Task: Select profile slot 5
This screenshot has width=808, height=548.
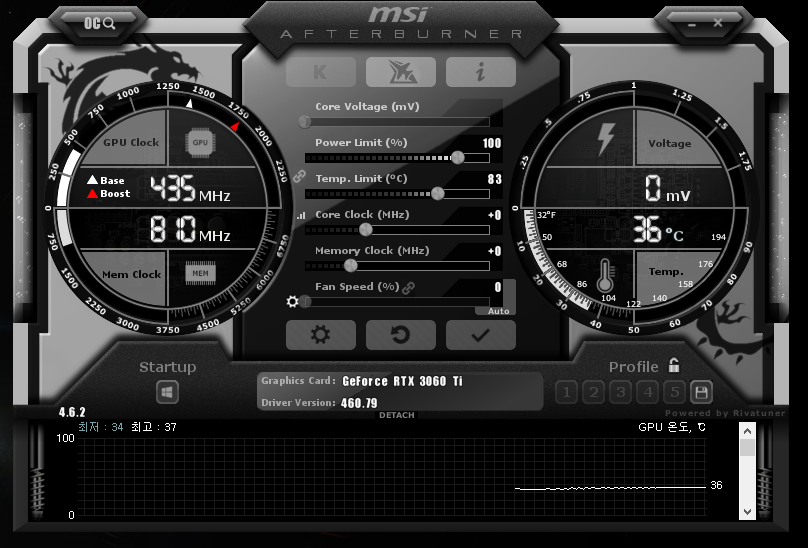Action: pyautogui.click(x=675, y=393)
